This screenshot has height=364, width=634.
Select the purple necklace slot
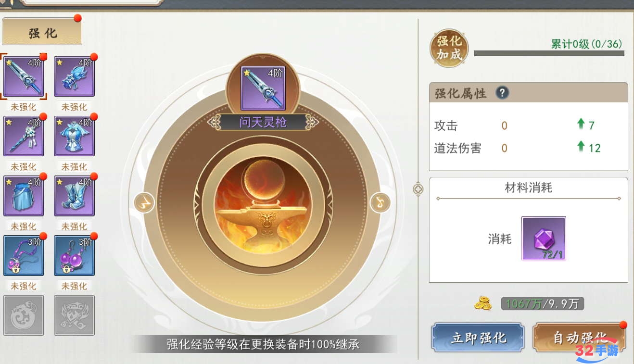[x=24, y=255]
